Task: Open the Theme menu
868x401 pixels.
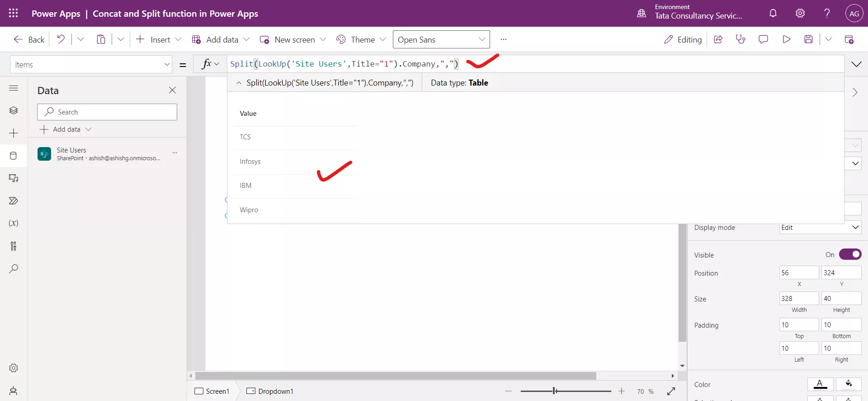Action: pyautogui.click(x=361, y=39)
